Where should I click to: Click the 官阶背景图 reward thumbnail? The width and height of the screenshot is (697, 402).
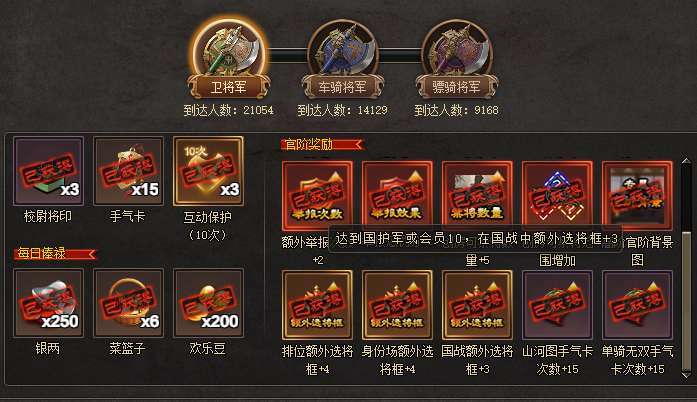(637, 195)
